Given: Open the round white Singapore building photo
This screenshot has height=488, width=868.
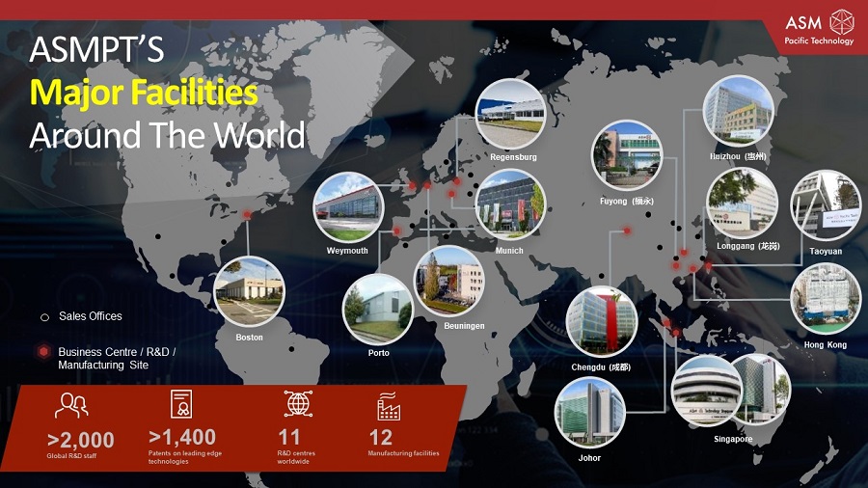Looking at the screenshot, I should 706,391.
